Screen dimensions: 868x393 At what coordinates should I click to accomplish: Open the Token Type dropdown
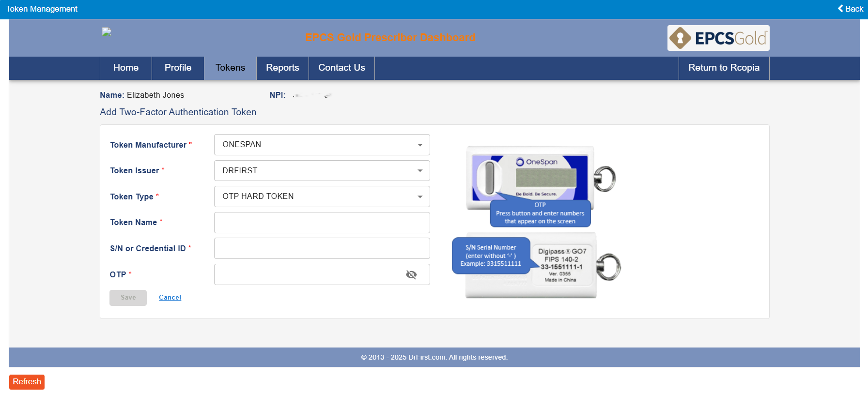pos(322,196)
